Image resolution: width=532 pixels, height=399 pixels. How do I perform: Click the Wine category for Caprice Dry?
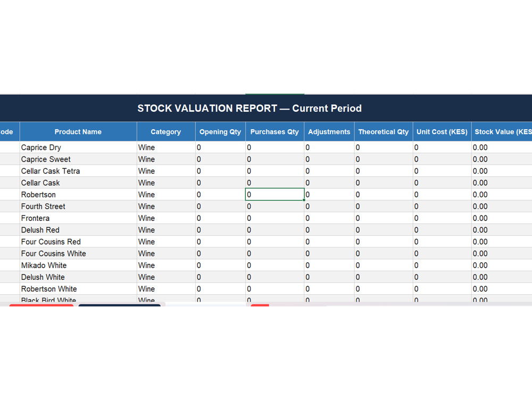click(x=166, y=147)
